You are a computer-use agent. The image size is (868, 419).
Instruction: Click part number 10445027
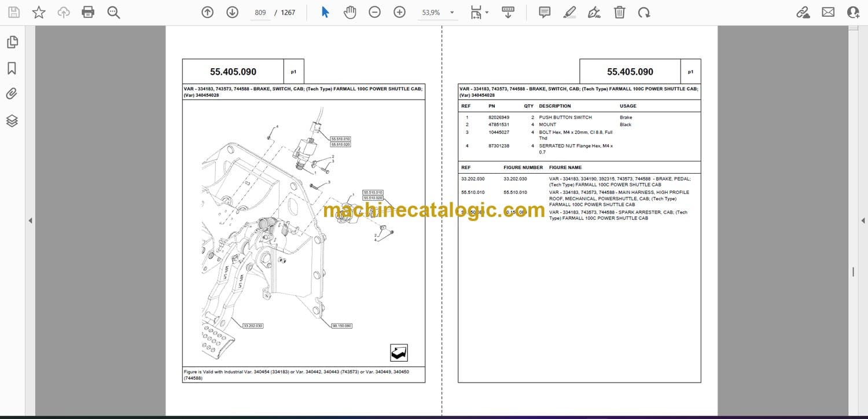click(x=499, y=133)
